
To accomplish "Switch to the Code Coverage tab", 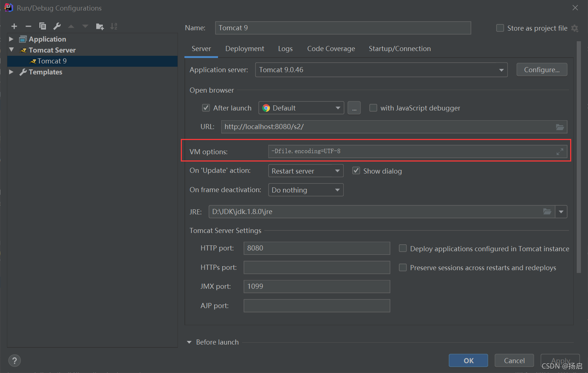I will pos(331,48).
